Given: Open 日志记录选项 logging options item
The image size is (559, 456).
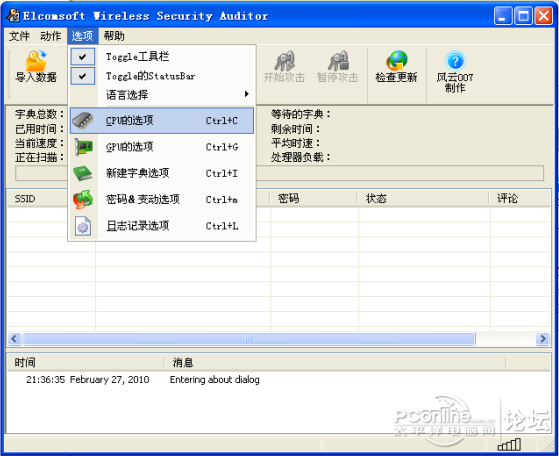Looking at the screenshot, I should [x=162, y=226].
